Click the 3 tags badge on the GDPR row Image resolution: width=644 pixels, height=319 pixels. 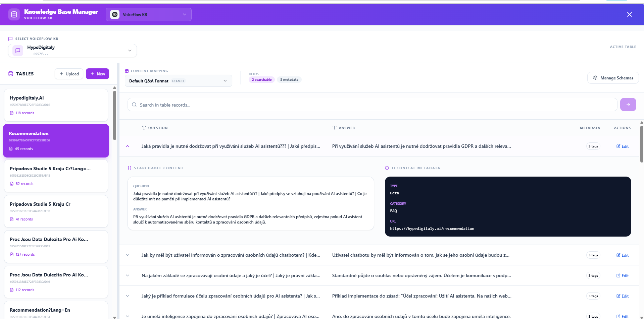click(593, 146)
